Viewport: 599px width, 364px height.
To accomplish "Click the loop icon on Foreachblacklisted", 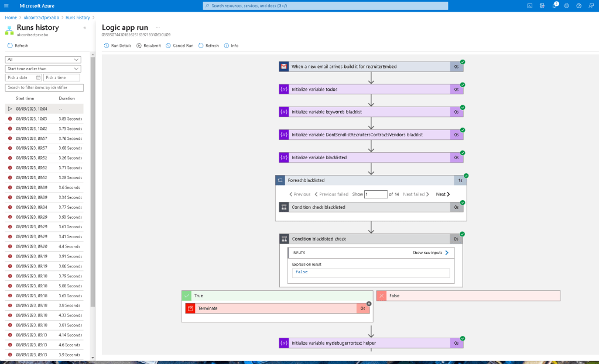I will coord(280,180).
